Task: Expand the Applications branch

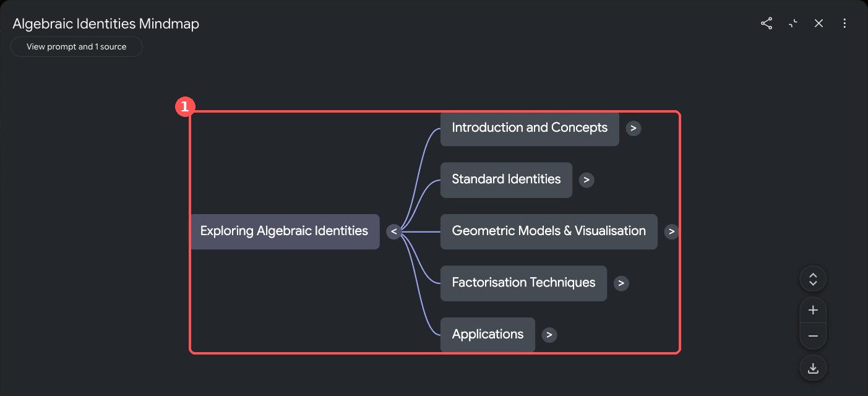Action: (x=549, y=335)
